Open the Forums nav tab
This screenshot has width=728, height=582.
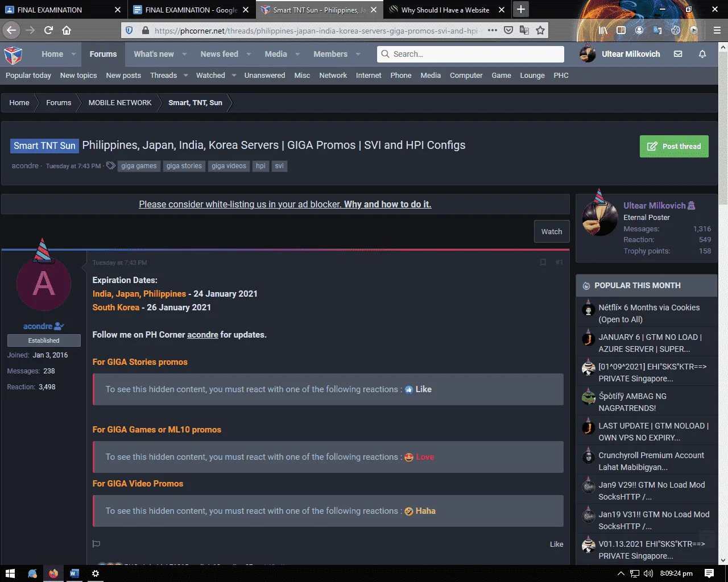pyautogui.click(x=103, y=54)
